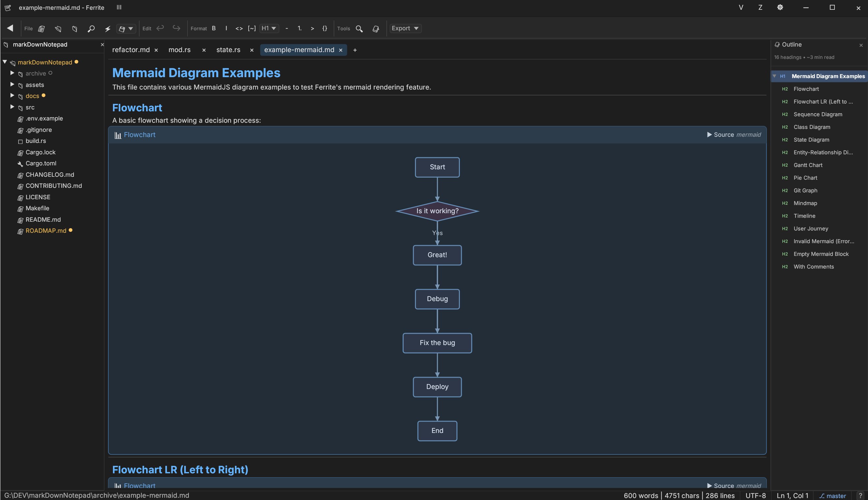Open Find with the magnifier under Tools
868x500 pixels.
(x=359, y=29)
